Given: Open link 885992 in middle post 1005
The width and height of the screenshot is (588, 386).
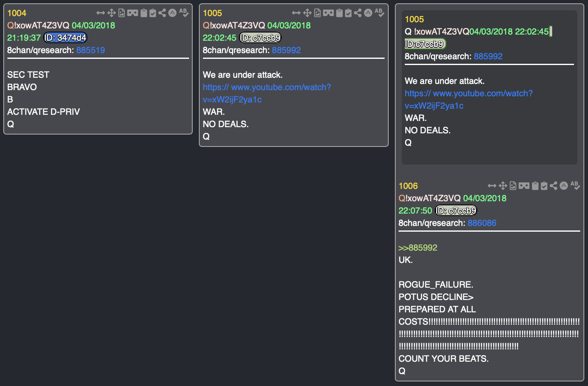Looking at the screenshot, I should (286, 50).
